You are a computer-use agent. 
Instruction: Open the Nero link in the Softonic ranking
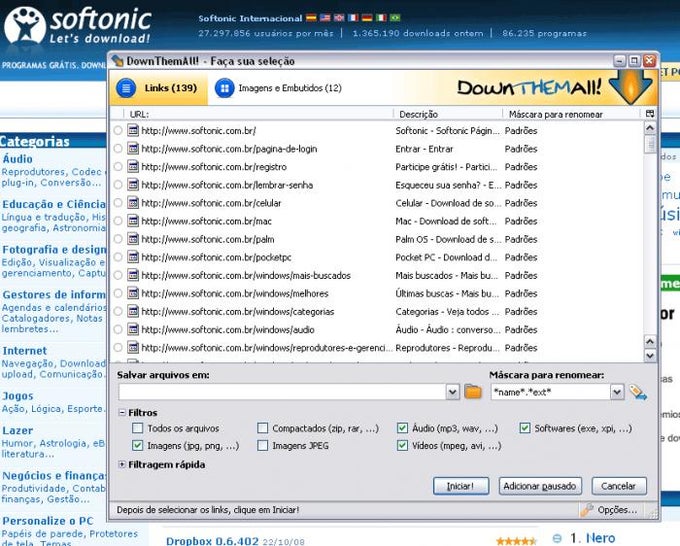600,538
